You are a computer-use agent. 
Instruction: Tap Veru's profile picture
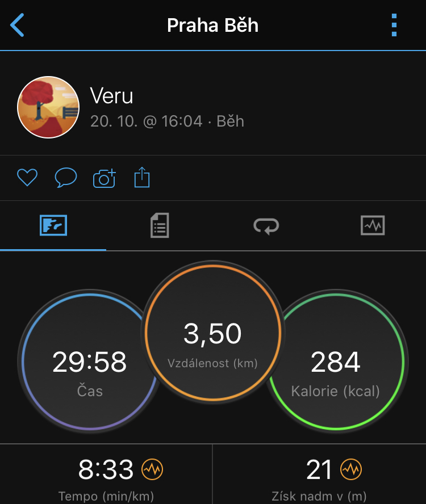pos(48,107)
